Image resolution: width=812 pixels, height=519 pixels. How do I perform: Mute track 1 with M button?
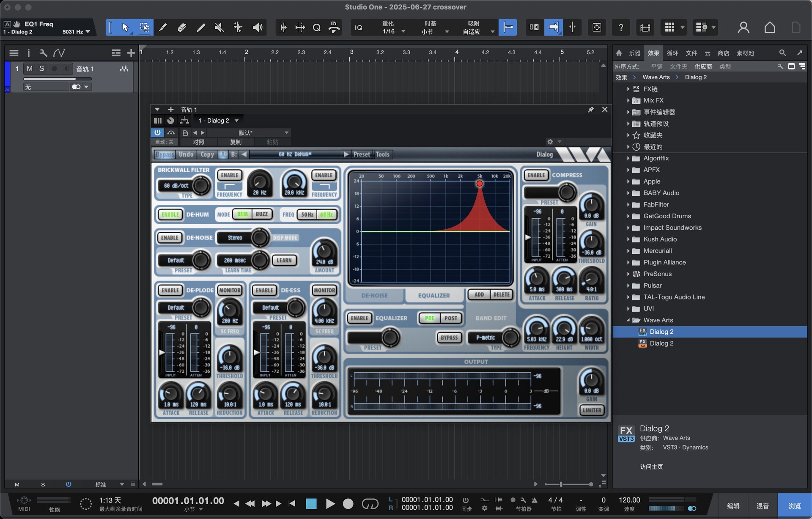pyautogui.click(x=30, y=69)
